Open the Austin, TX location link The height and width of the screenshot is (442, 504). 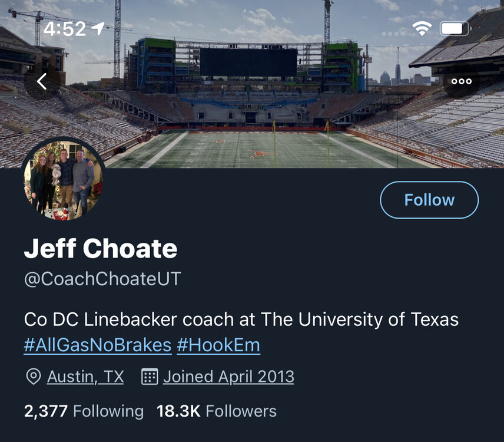85,377
